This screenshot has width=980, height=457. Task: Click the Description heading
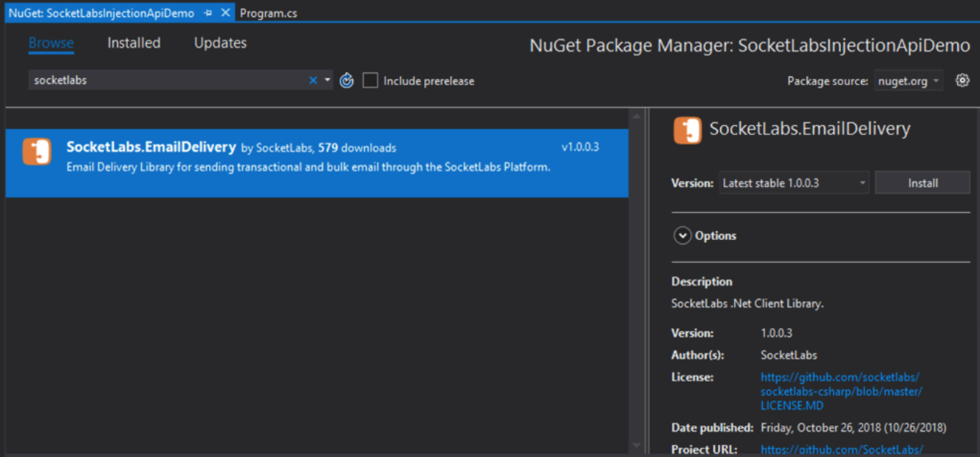pos(701,282)
